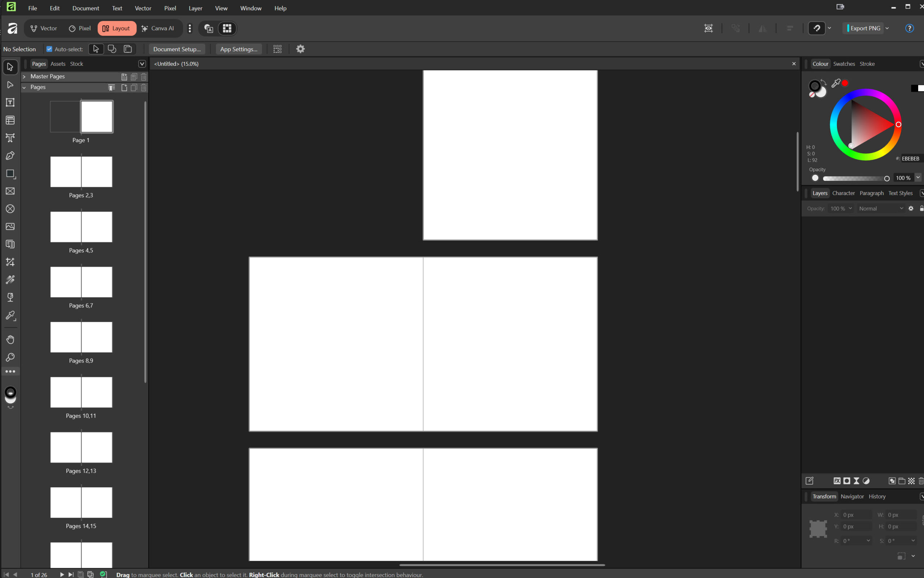The image size is (924, 578).
Task: Open Export PNG dropdown arrow
Action: (887, 28)
